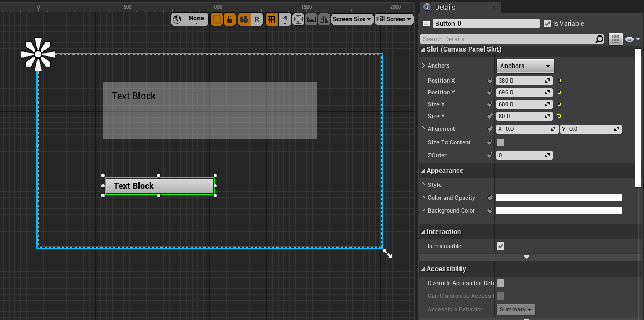Click the Size X value field

(524, 104)
